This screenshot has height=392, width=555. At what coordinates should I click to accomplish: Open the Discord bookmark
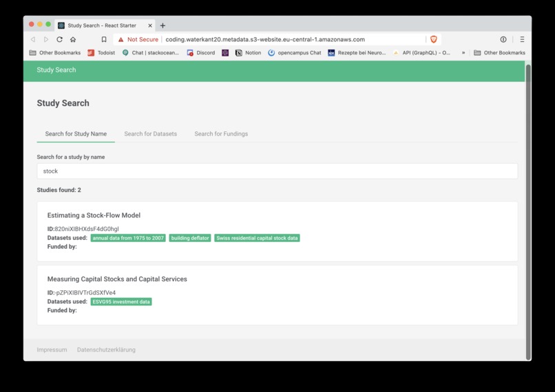(200, 53)
